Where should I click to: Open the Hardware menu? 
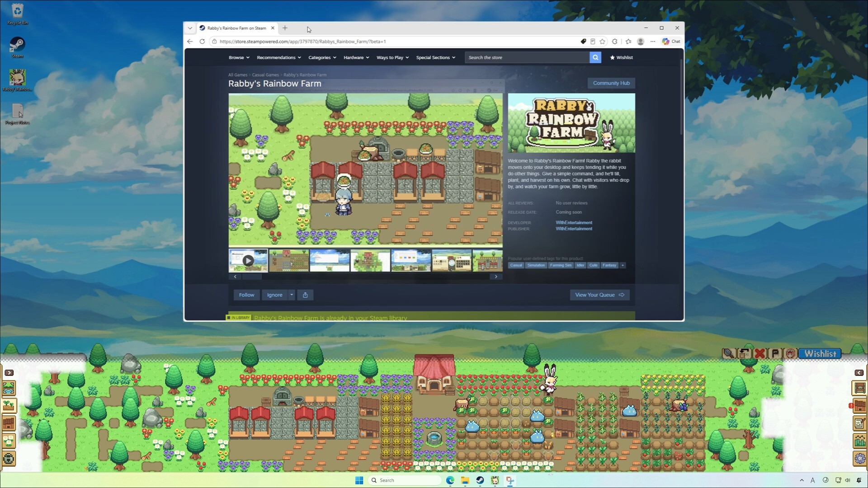(x=356, y=57)
